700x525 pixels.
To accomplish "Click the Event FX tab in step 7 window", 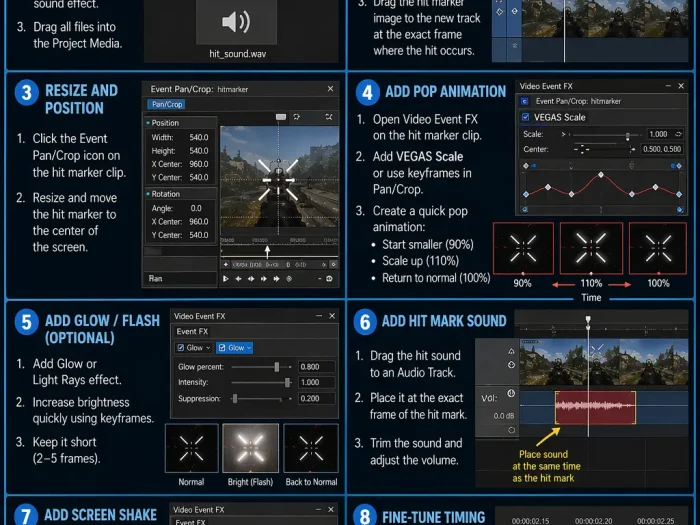I will tap(191, 522).
